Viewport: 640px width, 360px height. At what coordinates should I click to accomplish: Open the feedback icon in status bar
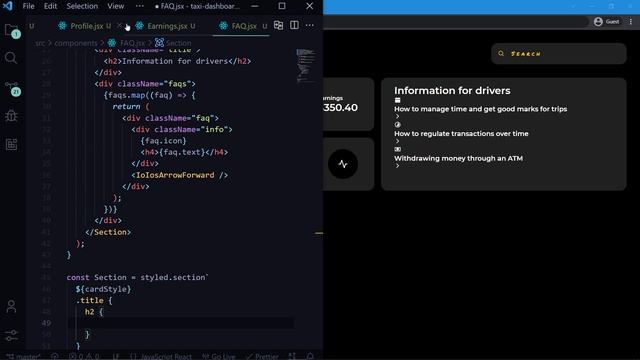pos(292,356)
